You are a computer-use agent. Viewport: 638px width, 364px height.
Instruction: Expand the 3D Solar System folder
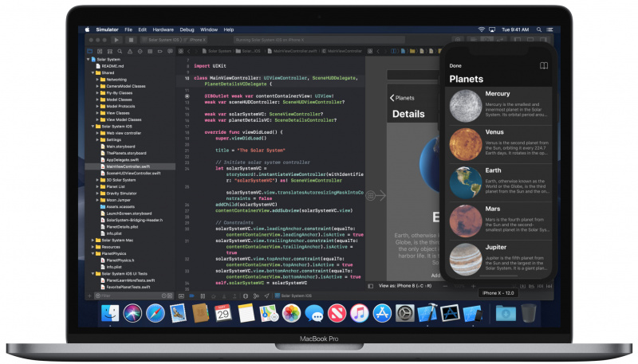(x=97, y=180)
